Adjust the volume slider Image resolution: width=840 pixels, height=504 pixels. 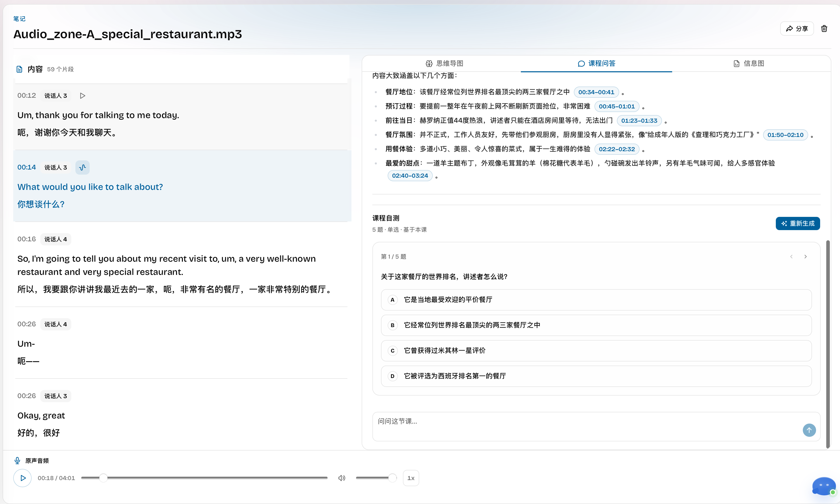(376, 478)
